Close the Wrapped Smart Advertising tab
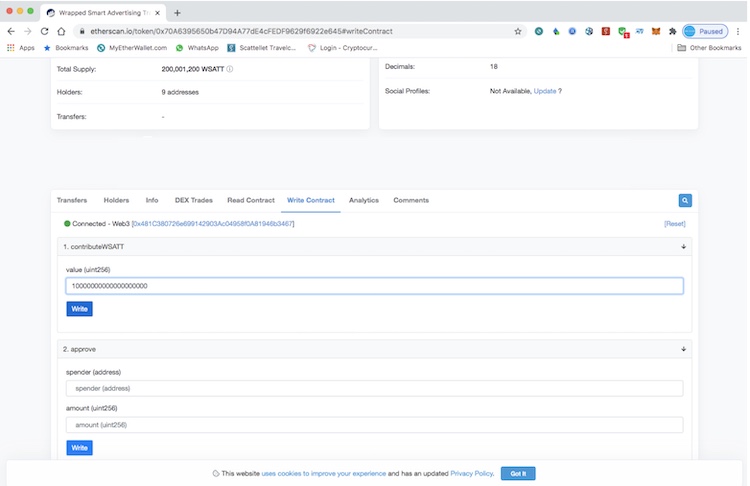This screenshot has height=486, width=750. click(x=157, y=13)
